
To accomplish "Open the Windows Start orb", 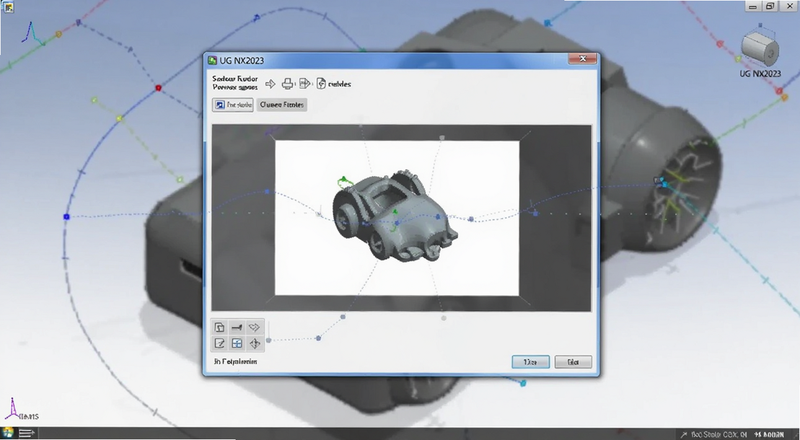I will pyautogui.click(x=8, y=433).
